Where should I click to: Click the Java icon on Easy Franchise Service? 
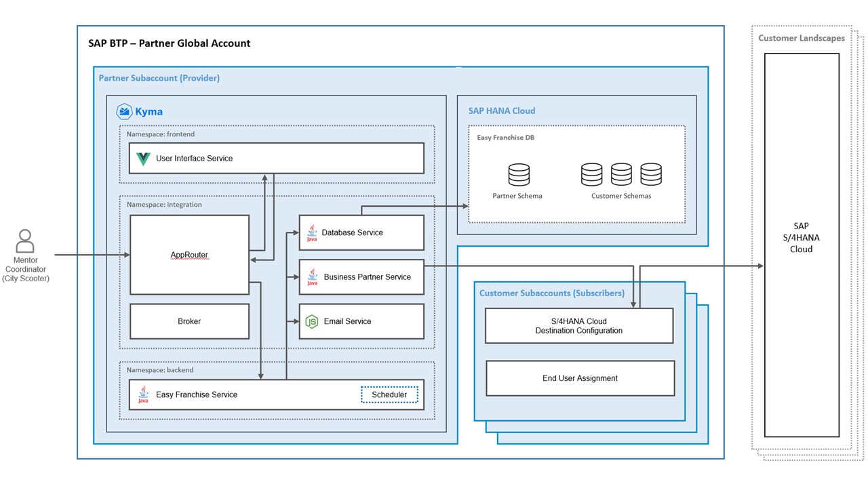click(x=143, y=394)
